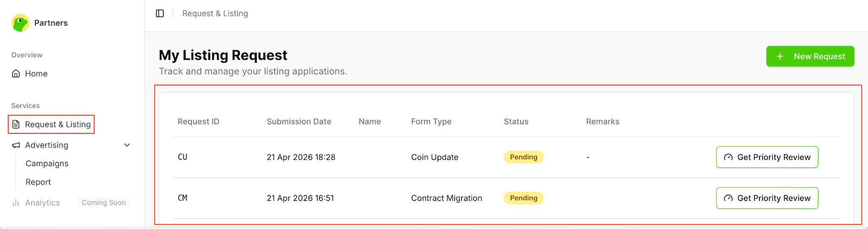
Task: Click the Submission Date column header
Action: pos(299,122)
